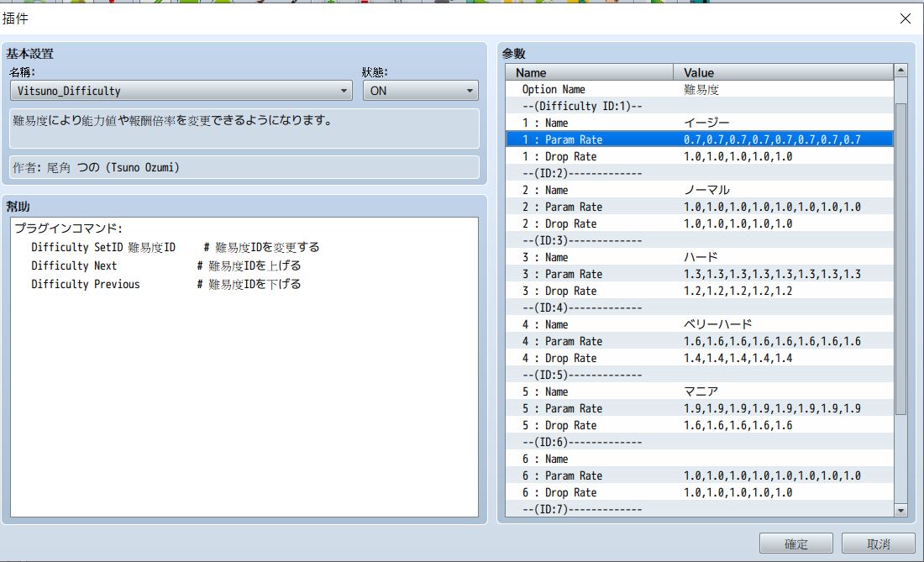
Task: Open the plugin name dropdown Vitsuno_Difficulty
Action: click(x=181, y=91)
